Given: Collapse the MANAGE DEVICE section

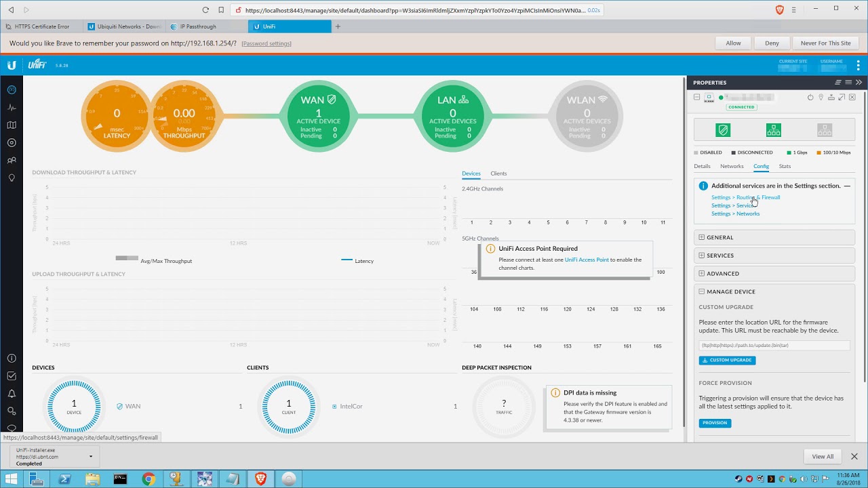Looking at the screenshot, I should click(774, 291).
